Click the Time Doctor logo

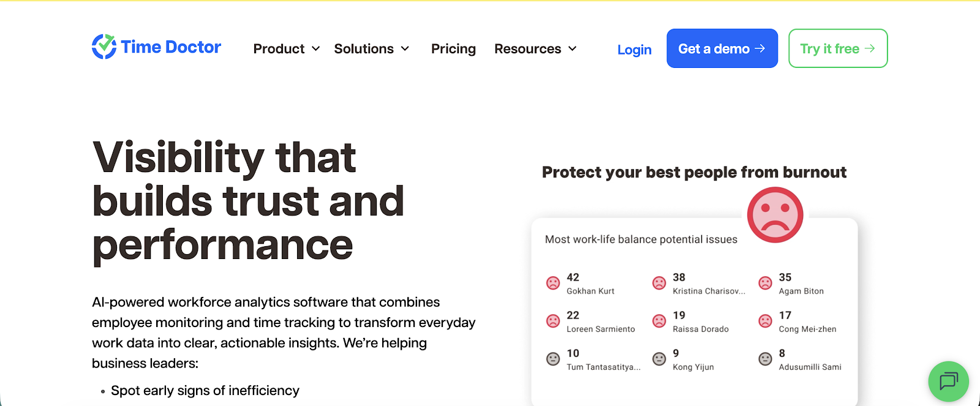(x=156, y=47)
